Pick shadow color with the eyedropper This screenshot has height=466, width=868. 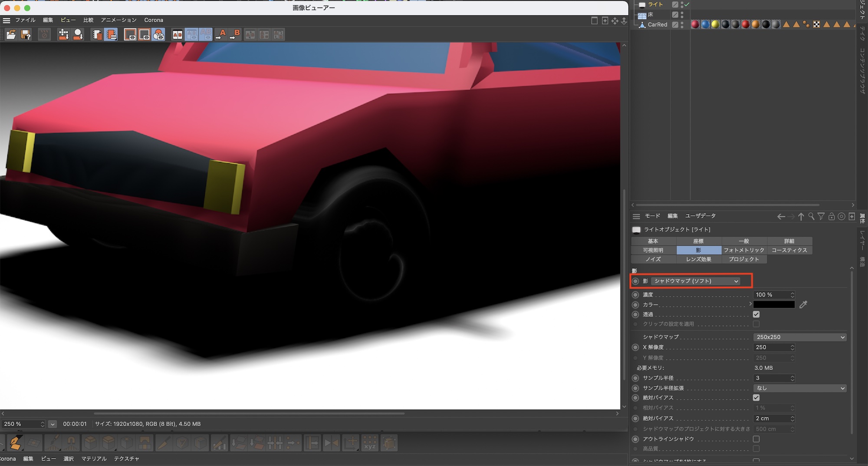(x=803, y=304)
